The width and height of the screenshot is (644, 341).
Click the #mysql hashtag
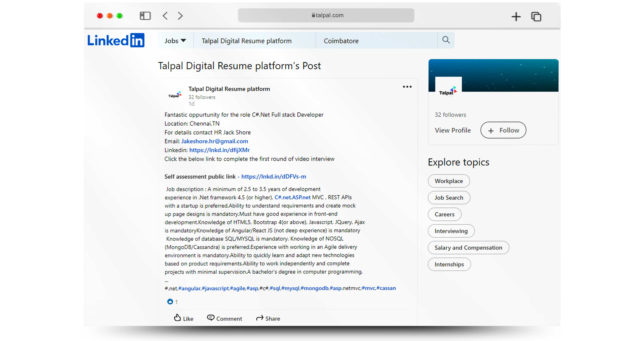click(290, 288)
